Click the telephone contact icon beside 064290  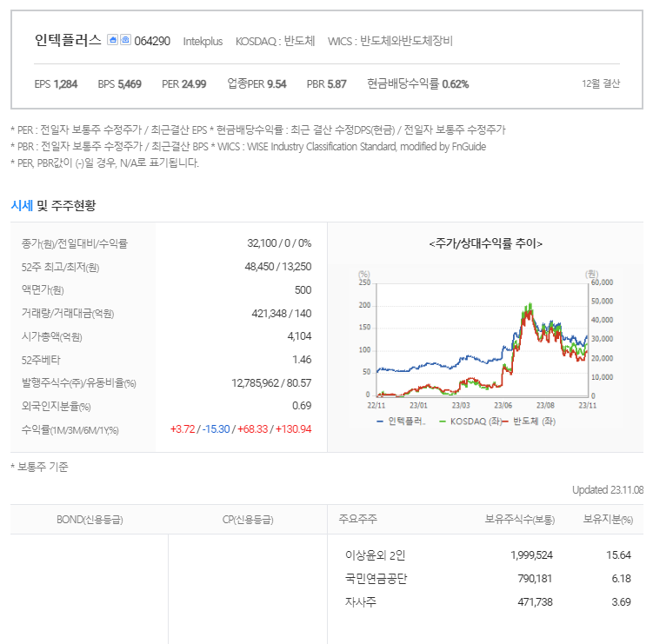125,40
